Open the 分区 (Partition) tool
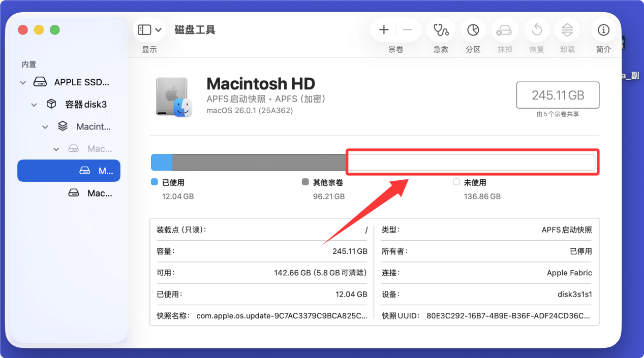 [x=473, y=29]
